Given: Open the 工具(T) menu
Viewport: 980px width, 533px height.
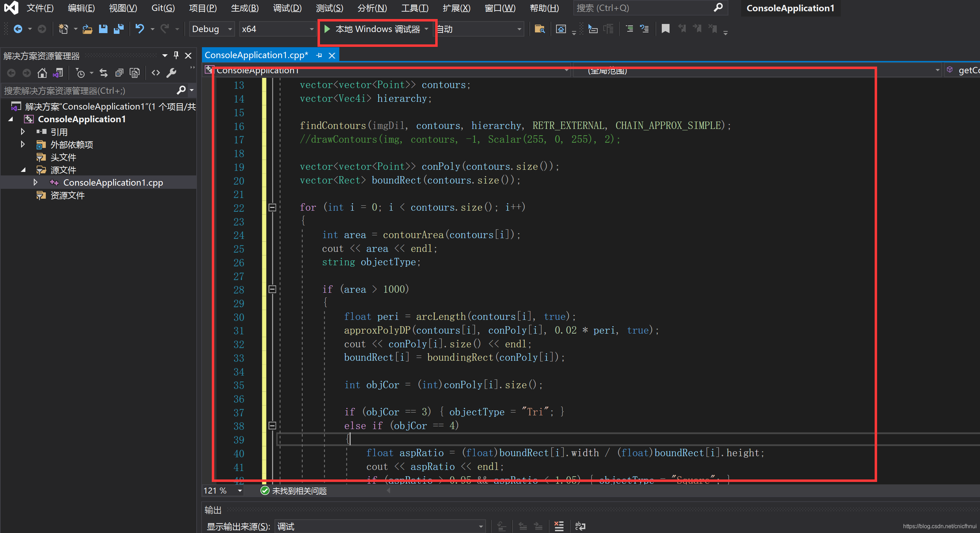Looking at the screenshot, I should coord(415,8).
